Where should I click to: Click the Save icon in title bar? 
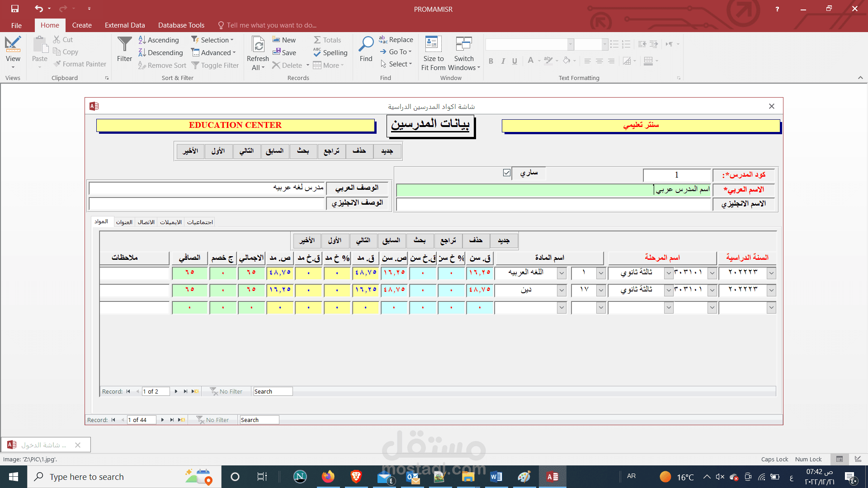(15, 9)
